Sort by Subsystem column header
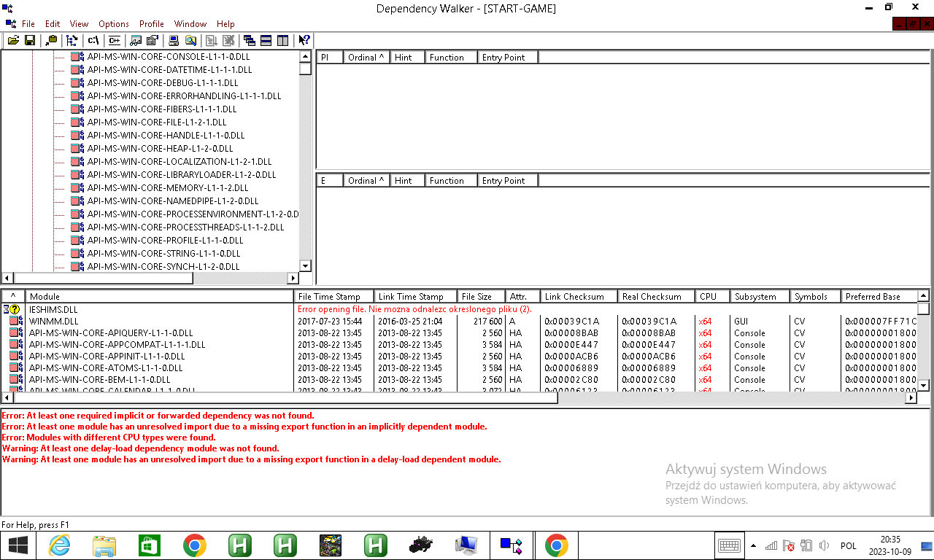The image size is (934, 560). coord(760,297)
